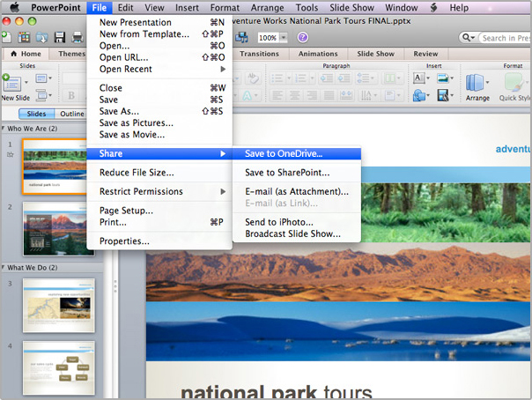
Task: Click the slide Section icon
Action: tap(41, 95)
